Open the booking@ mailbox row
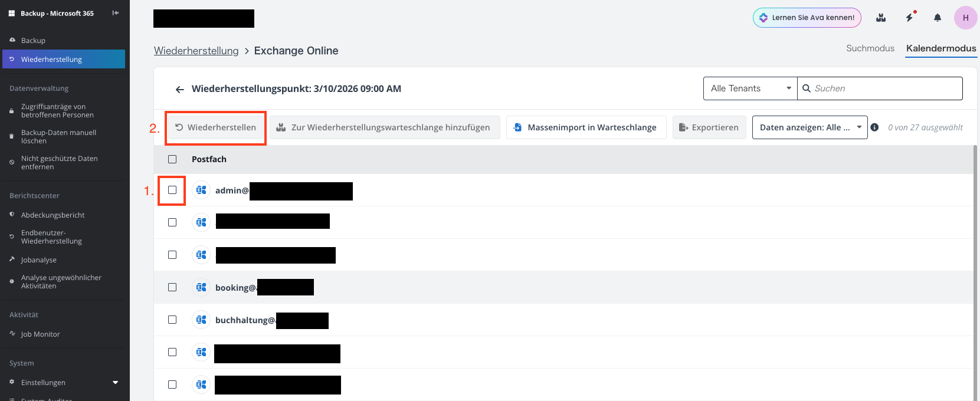 [563, 287]
